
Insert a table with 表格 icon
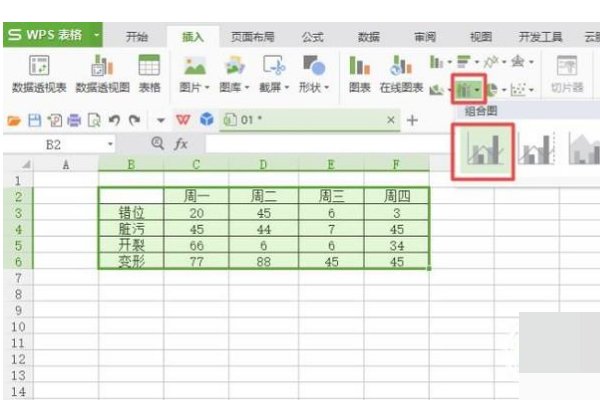(x=149, y=65)
